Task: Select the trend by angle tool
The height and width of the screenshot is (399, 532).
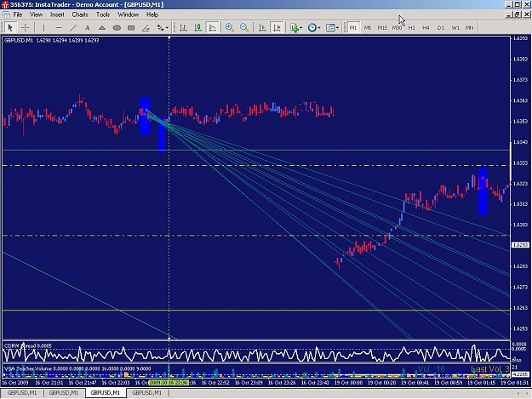Action: [146, 28]
